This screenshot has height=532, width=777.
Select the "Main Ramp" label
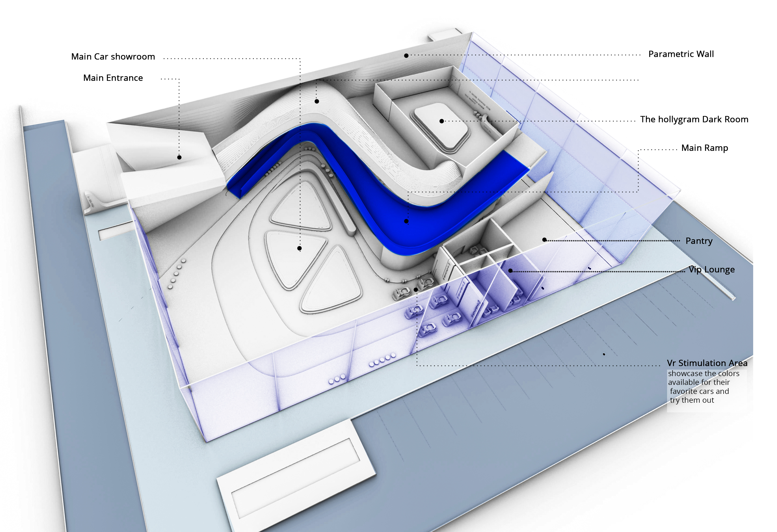[x=704, y=148]
